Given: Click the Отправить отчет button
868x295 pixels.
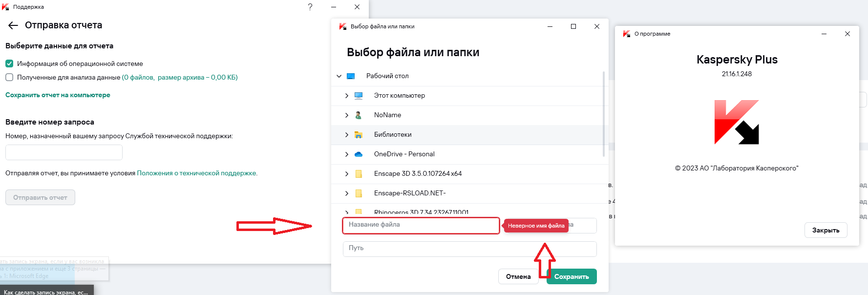Looking at the screenshot, I should pyautogui.click(x=40, y=197).
